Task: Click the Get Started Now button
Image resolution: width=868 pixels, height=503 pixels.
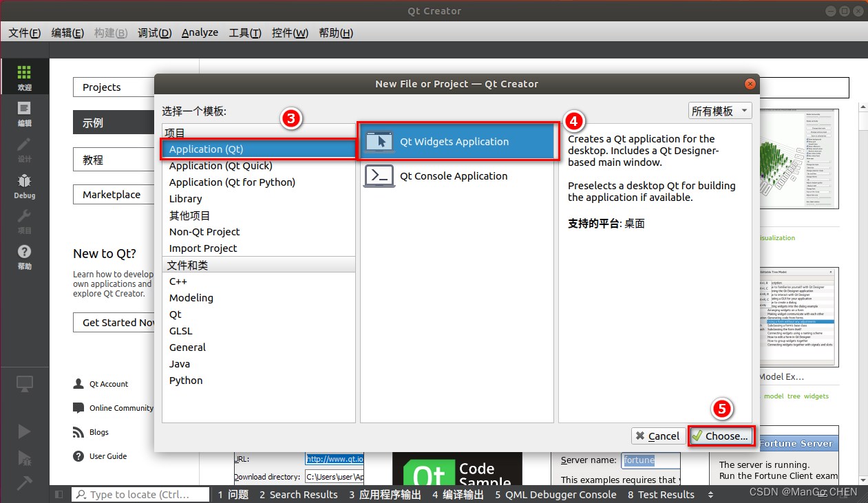Action: point(114,323)
